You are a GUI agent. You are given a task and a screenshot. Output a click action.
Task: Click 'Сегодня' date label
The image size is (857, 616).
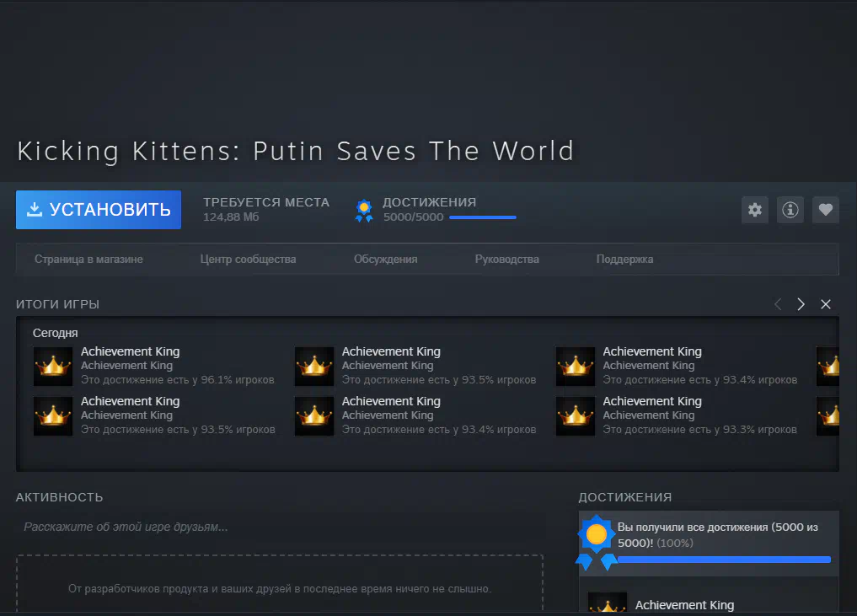[56, 333]
